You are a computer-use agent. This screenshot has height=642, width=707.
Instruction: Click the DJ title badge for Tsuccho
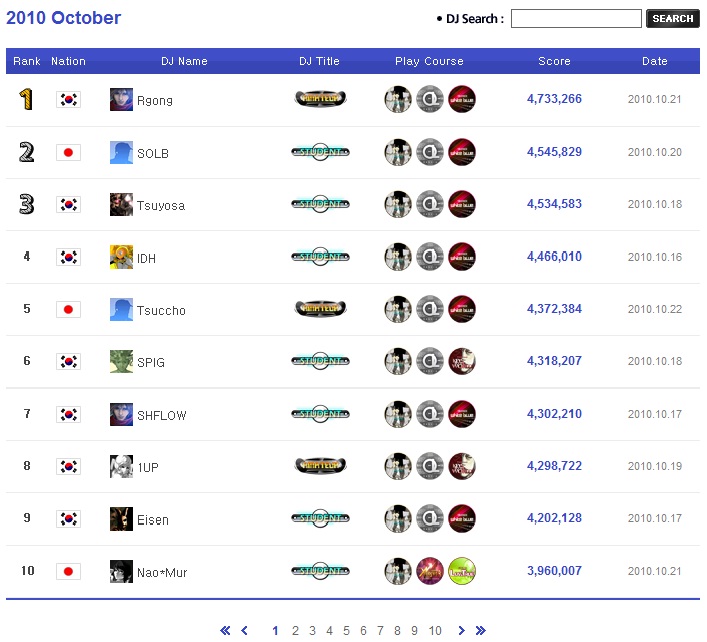(x=320, y=309)
